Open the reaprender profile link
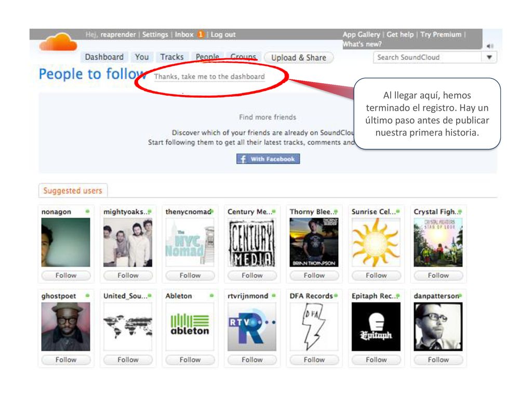This screenshot has height=399, width=532. (118, 34)
